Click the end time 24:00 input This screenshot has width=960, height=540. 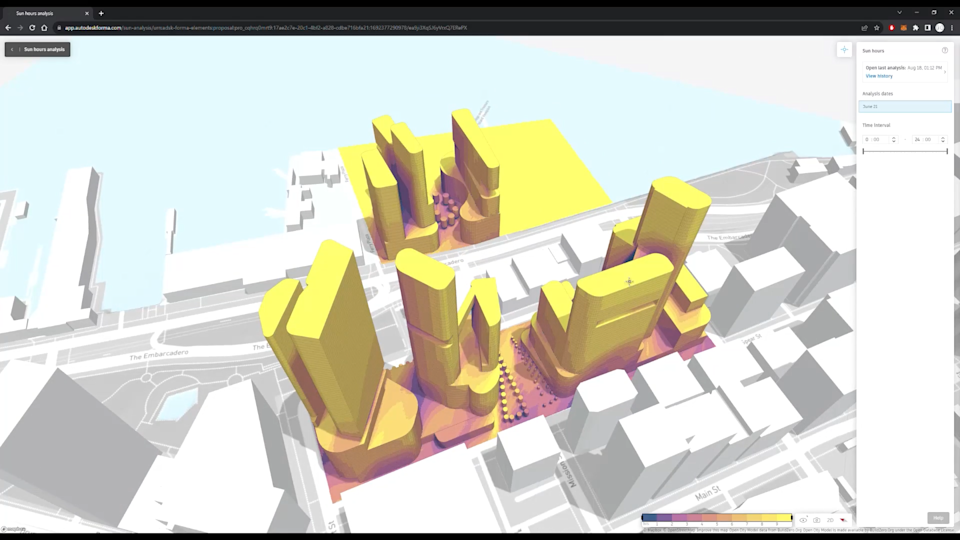pyautogui.click(x=924, y=140)
